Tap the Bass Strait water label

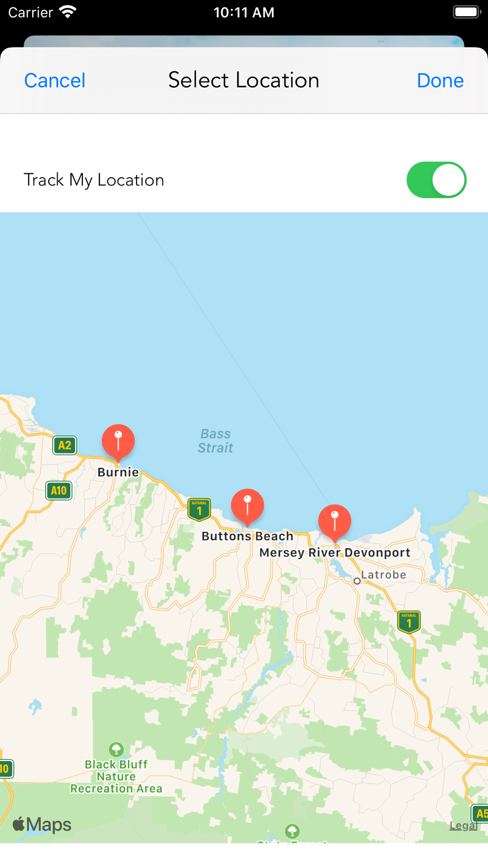[215, 441]
